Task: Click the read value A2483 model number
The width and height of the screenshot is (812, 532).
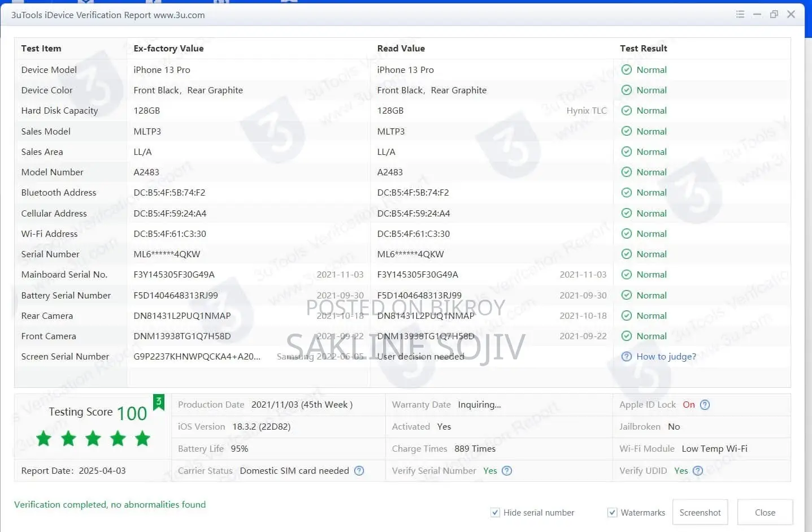Action: click(390, 172)
